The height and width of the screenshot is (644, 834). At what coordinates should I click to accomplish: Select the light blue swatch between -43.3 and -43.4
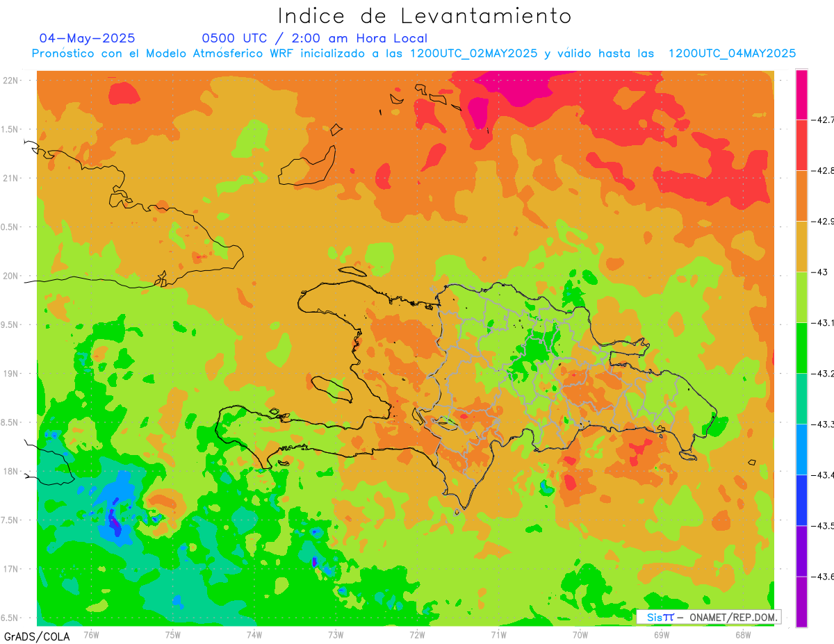[x=801, y=449]
